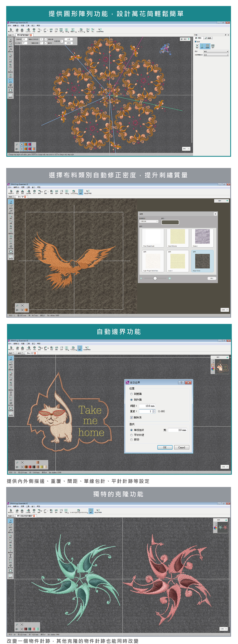Select Denim 1 fabric thumbnail
The width and height of the screenshot is (238, 644).
coord(203,238)
